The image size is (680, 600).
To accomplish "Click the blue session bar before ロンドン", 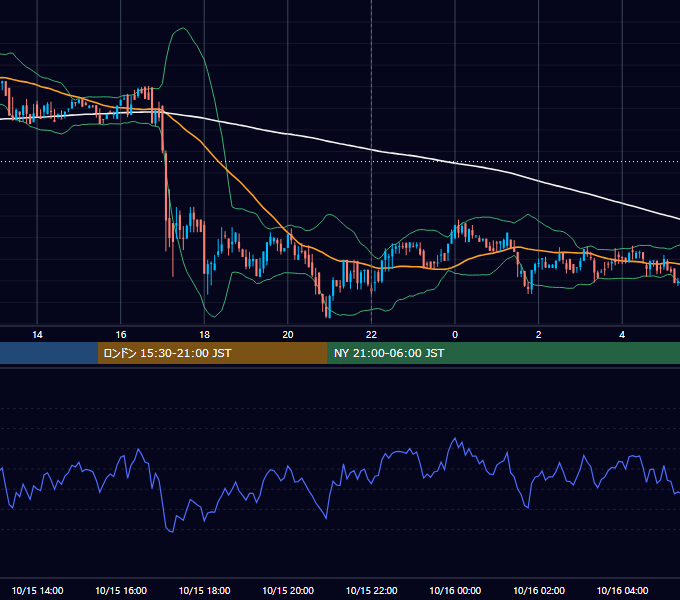I will 49,353.
